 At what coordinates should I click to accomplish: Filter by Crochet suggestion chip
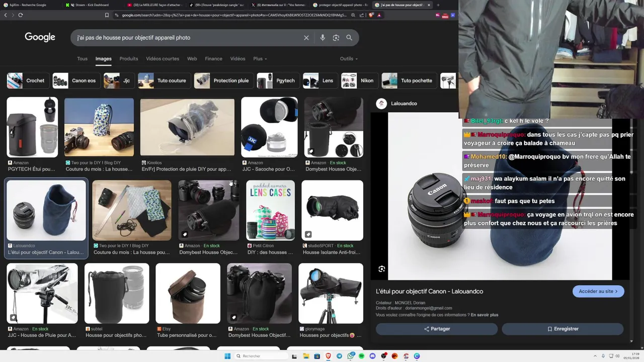(x=28, y=80)
